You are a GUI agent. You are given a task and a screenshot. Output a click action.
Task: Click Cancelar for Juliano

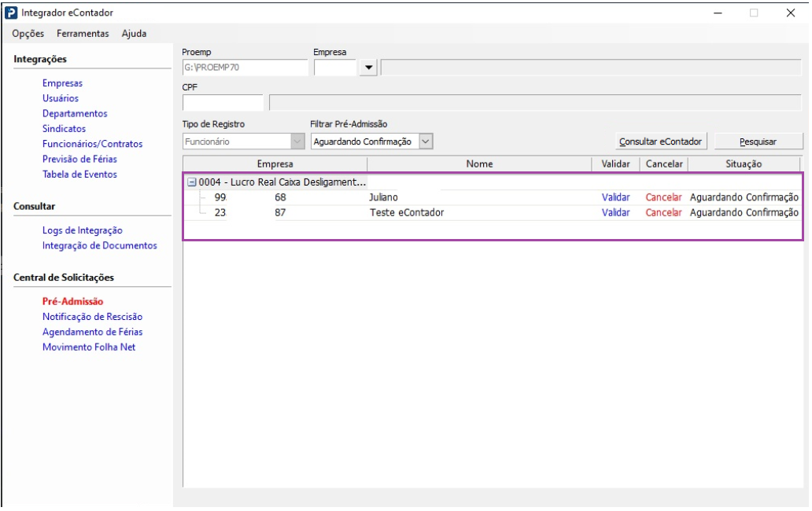point(664,197)
